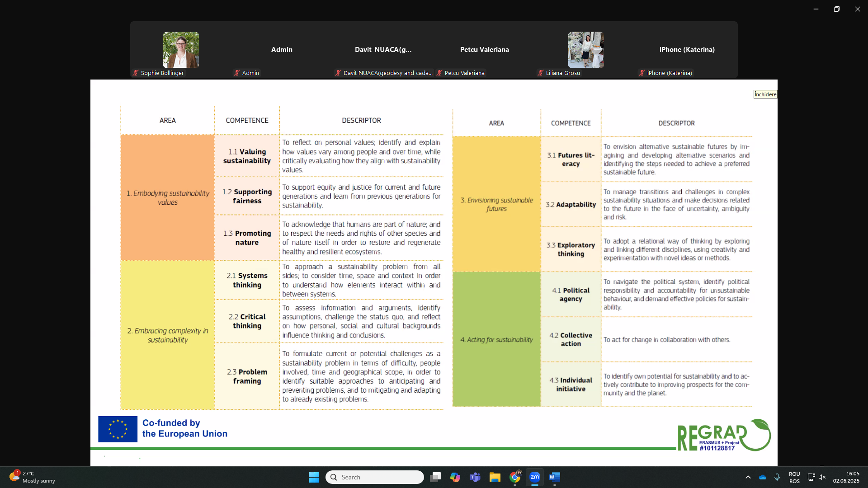Open the Zoom app in taskbar
868x488 pixels.
point(535,477)
